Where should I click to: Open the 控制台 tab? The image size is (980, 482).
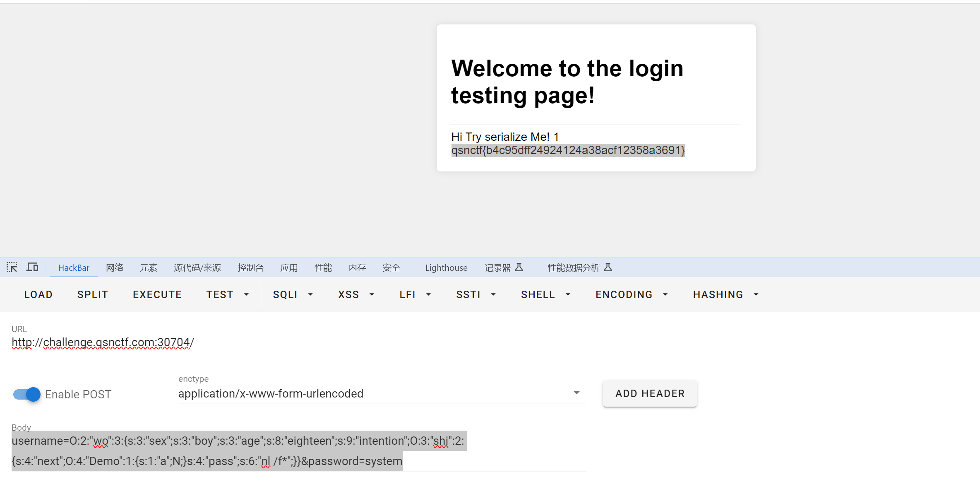click(x=250, y=268)
